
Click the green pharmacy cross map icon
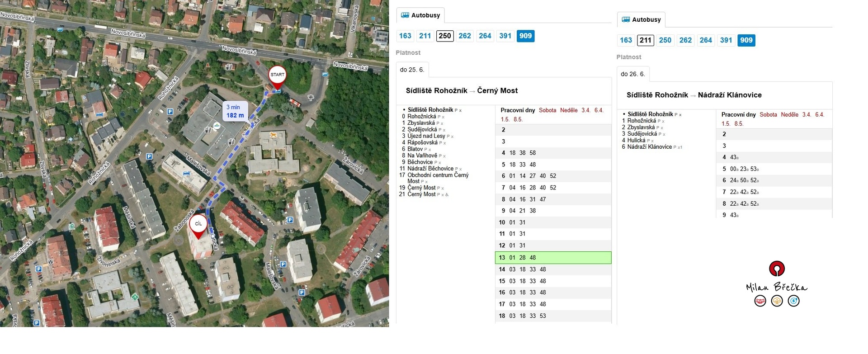135,297
